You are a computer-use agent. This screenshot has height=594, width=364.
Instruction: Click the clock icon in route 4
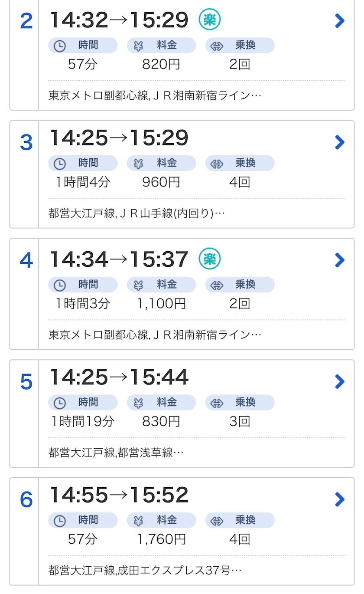59,285
